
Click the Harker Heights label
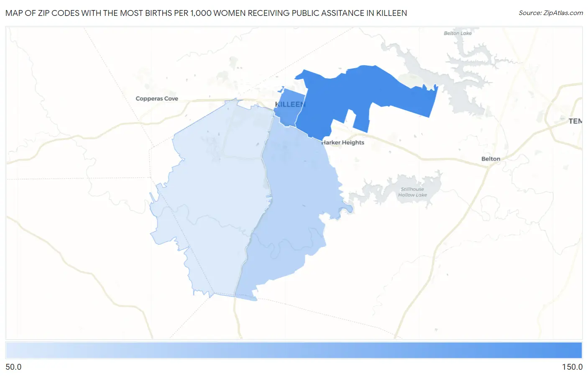point(343,143)
